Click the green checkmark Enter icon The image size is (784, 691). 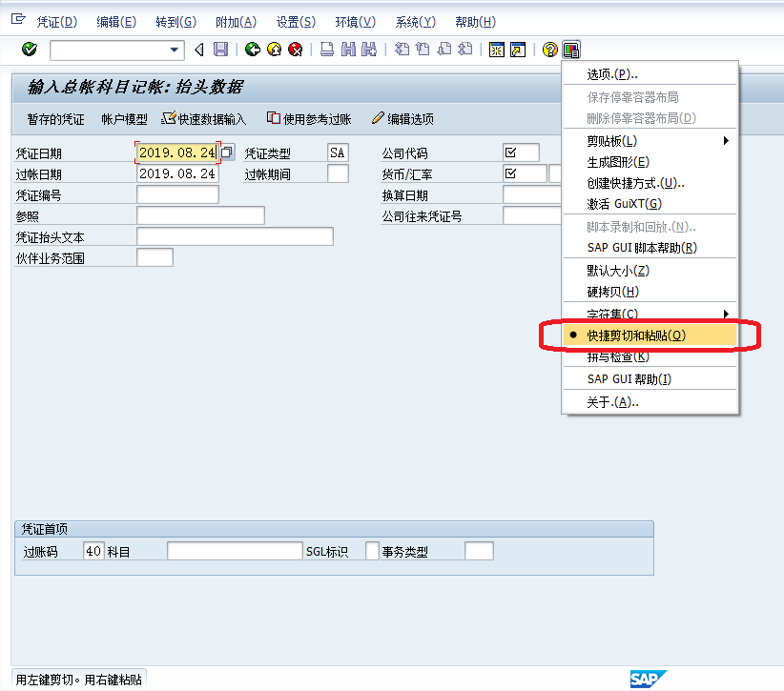30,49
